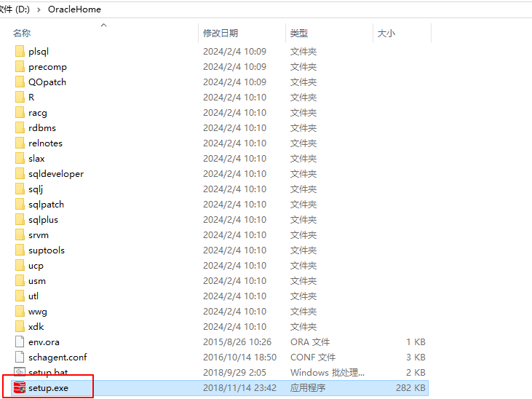Sort by 修改日期 column header
This screenshot has height=399, width=532.
coord(221,33)
